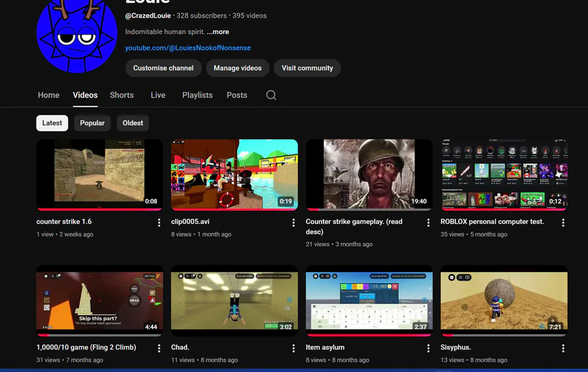Click the "328 subscribers" text

coord(202,16)
